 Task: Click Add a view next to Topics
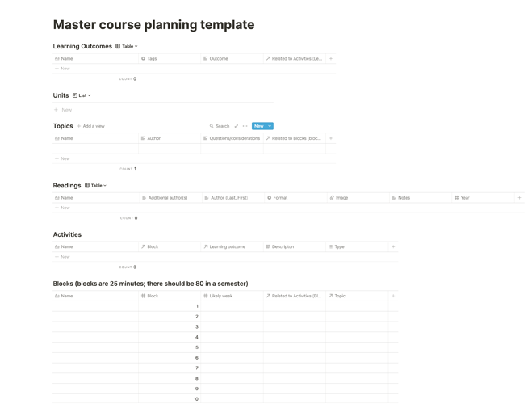[x=91, y=126]
